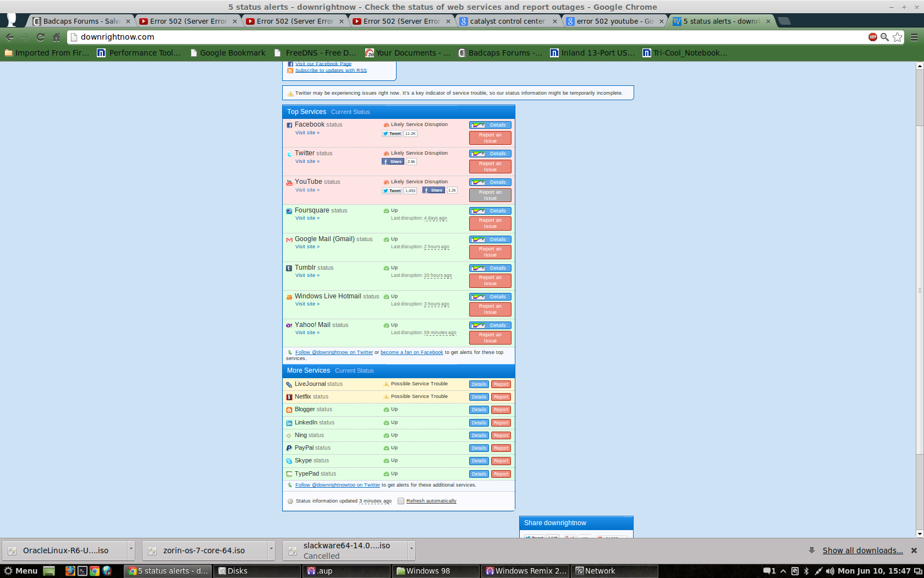Open the Inland 13-Port USB bookmark
This screenshot has height=578, width=924.
point(593,53)
